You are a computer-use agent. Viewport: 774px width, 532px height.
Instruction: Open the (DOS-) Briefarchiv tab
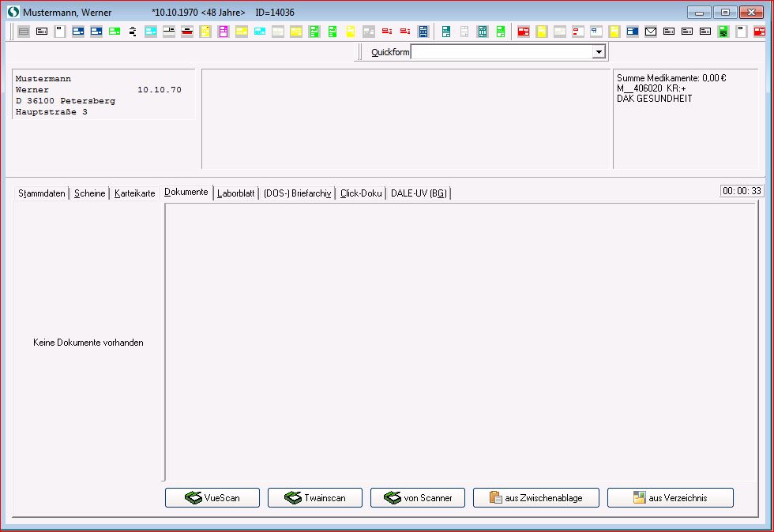coord(297,193)
